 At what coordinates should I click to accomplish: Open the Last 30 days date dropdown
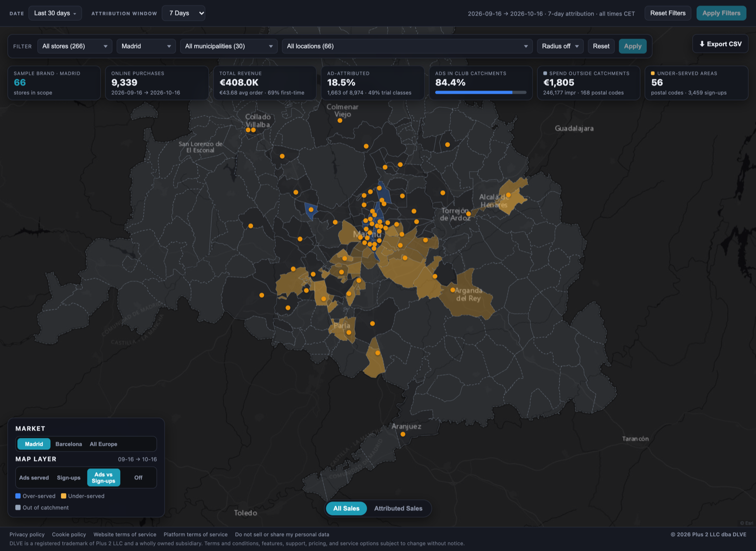[x=55, y=13]
